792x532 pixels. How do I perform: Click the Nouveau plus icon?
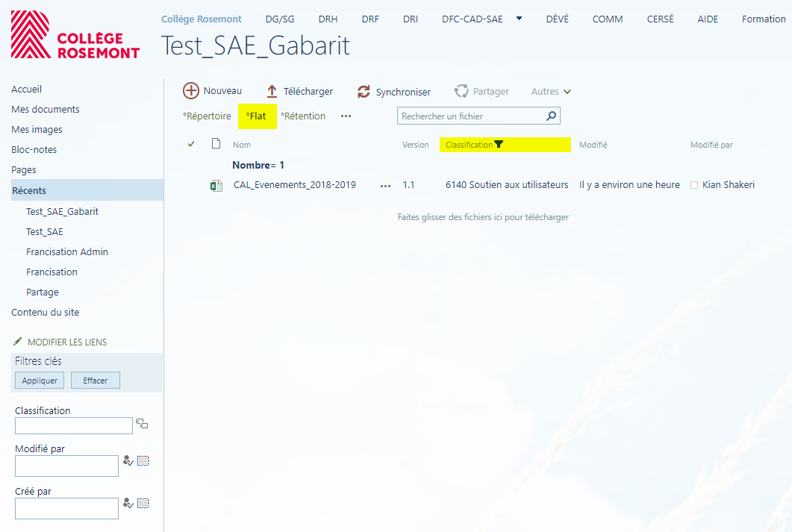click(x=191, y=91)
